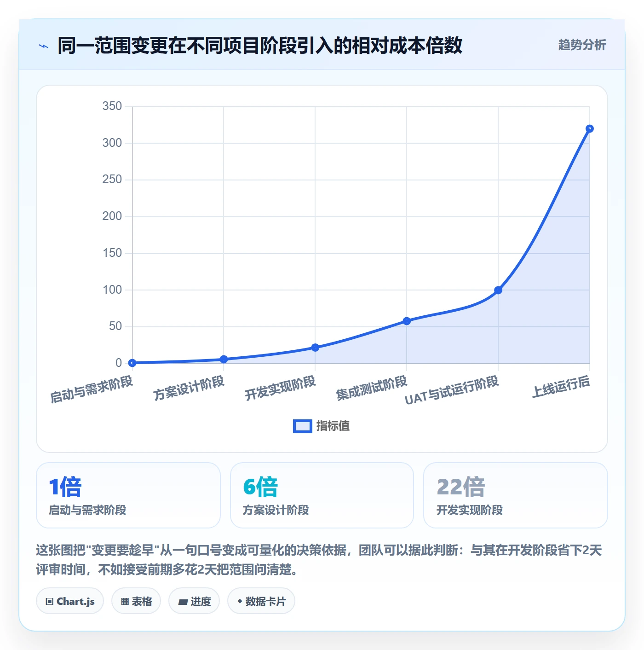Click the 表格 tag chip
The height and width of the screenshot is (650, 644).
click(x=136, y=601)
